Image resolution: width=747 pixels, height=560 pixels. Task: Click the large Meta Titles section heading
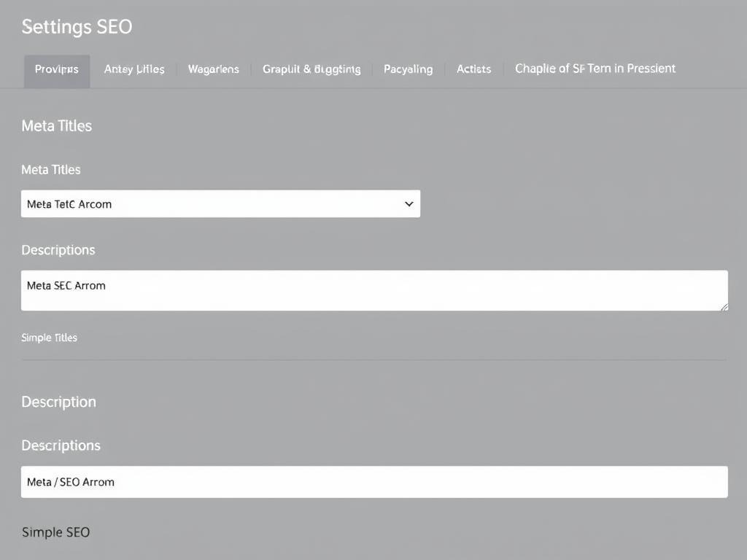(57, 125)
